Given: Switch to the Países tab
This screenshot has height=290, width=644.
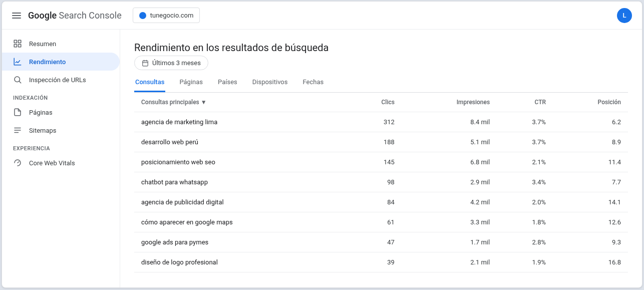Looking at the screenshot, I should 227,82.
